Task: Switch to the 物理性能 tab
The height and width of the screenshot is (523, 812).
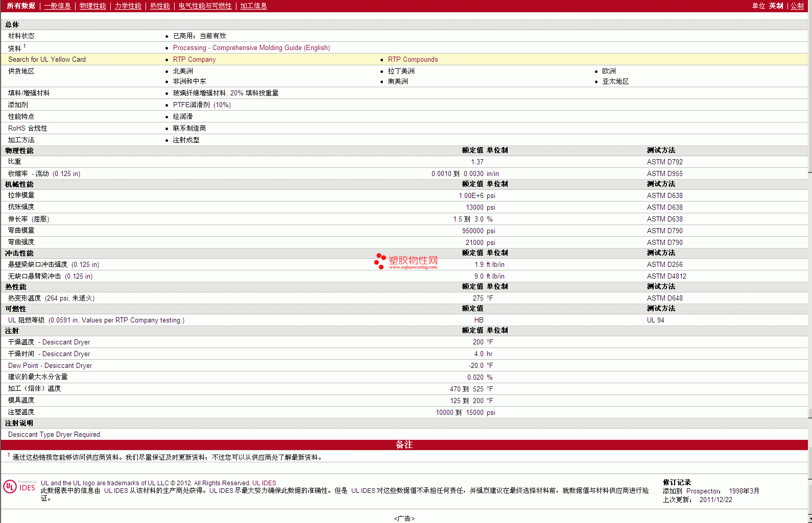Action: [x=92, y=6]
